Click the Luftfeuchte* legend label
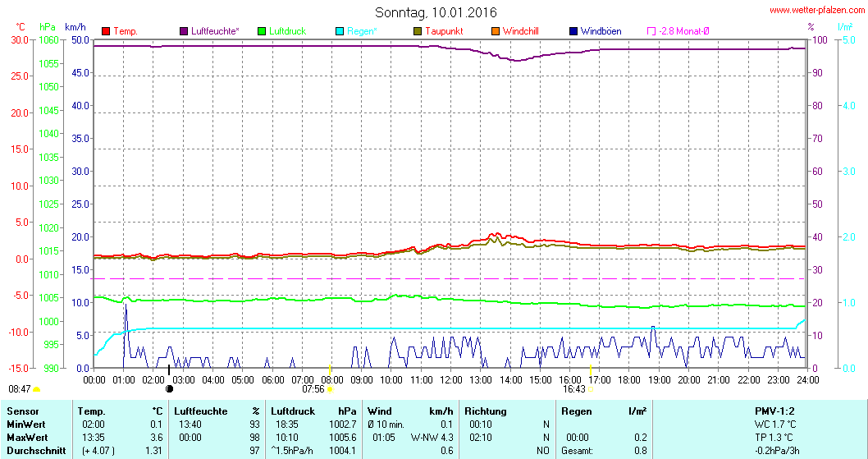 (x=215, y=31)
